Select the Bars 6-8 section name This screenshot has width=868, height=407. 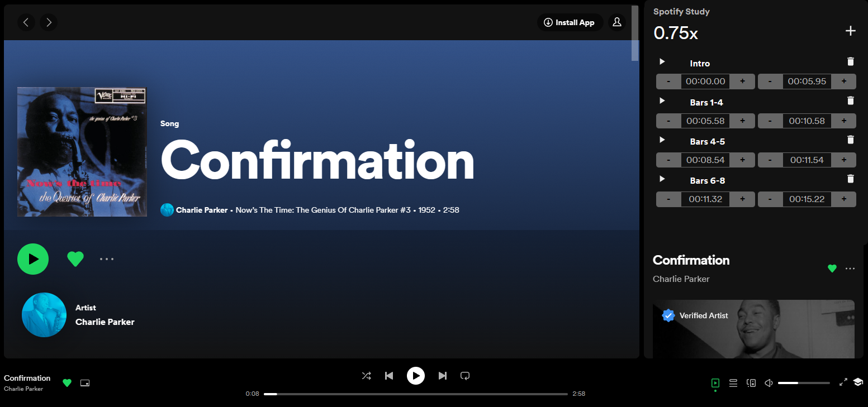708,181
